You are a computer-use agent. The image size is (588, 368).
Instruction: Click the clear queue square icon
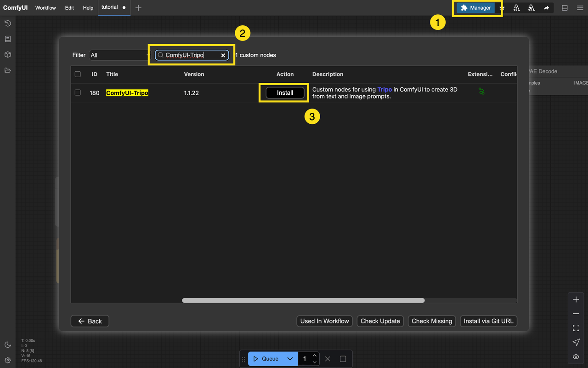pos(343,359)
